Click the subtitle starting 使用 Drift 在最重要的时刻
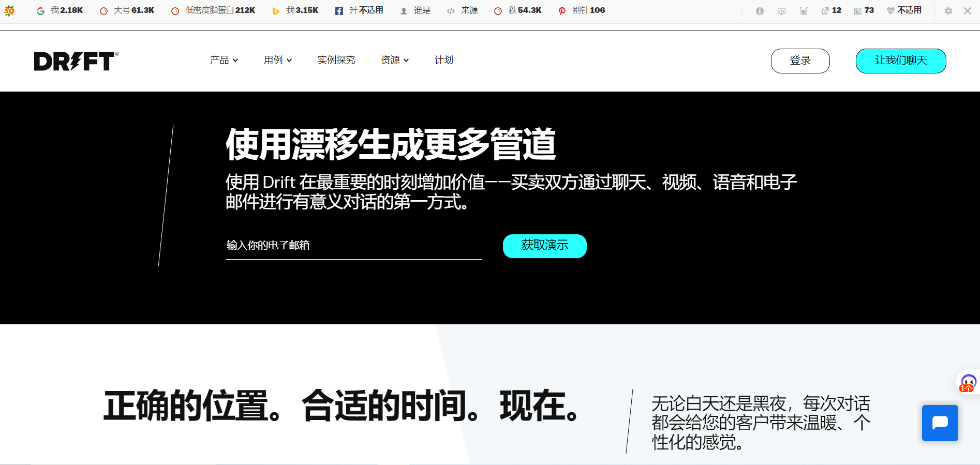 pyautogui.click(x=511, y=192)
